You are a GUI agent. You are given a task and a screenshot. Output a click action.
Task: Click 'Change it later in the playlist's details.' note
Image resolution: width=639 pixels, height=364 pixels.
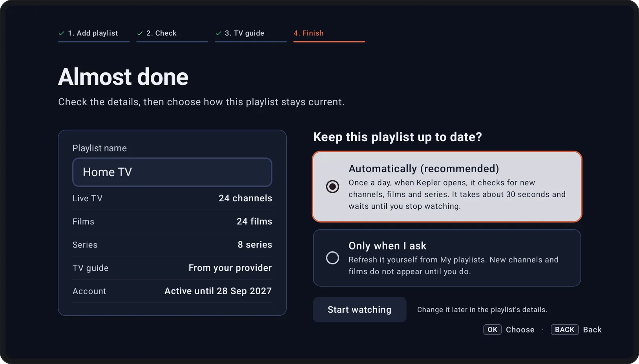point(482,309)
